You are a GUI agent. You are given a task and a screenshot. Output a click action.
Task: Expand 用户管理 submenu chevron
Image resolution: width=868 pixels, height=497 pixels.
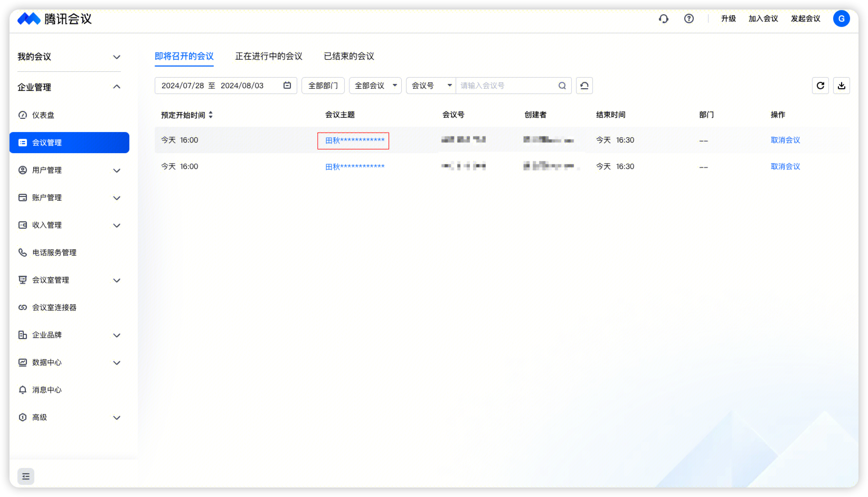click(x=117, y=170)
